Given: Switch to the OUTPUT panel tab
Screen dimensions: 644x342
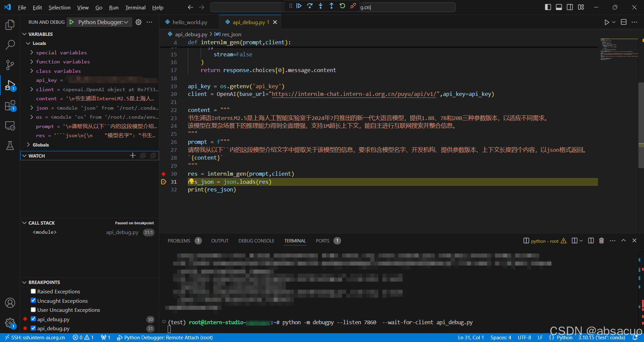Looking at the screenshot, I should tap(220, 241).
